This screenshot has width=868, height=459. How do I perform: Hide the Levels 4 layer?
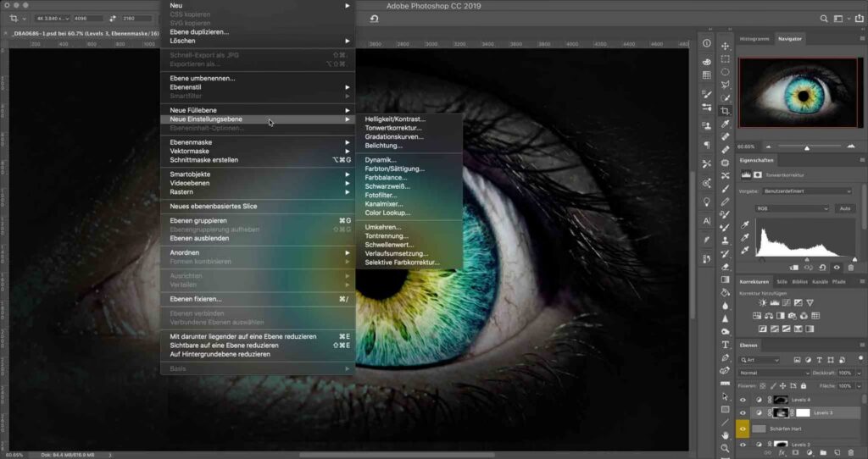pyautogui.click(x=743, y=399)
